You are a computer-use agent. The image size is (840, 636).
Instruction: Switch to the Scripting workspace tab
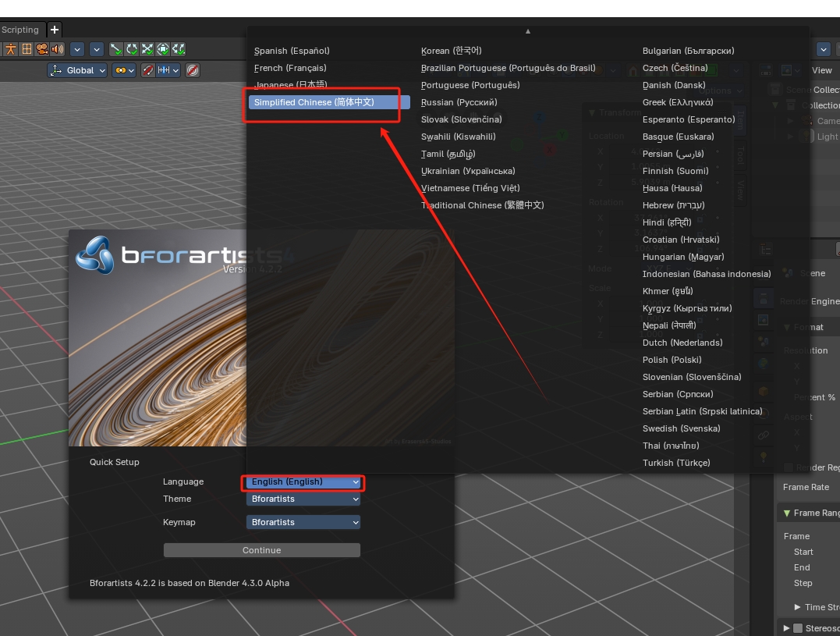[20, 30]
